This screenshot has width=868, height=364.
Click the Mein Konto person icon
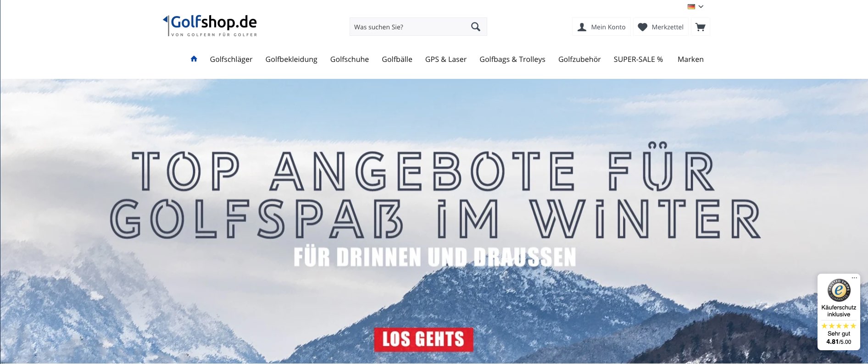point(582,27)
